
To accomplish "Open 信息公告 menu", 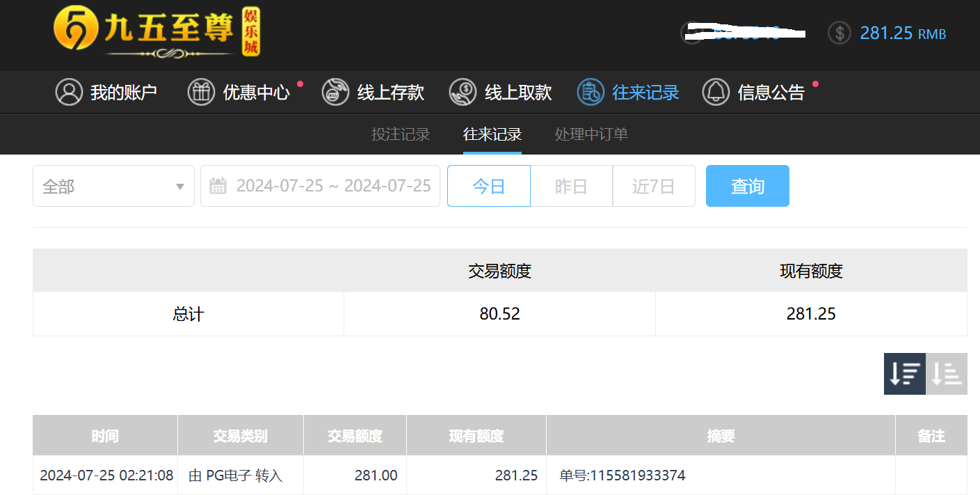I will point(753,92).
